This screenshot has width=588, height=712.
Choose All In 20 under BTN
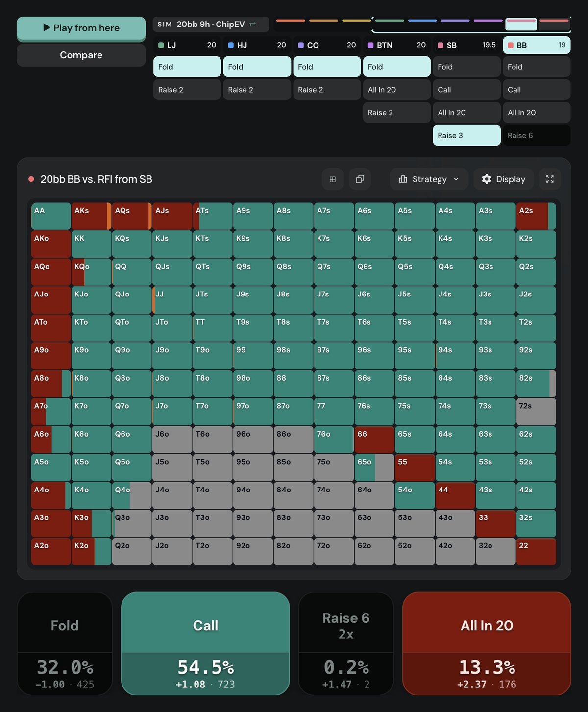[x=397, y=90]
